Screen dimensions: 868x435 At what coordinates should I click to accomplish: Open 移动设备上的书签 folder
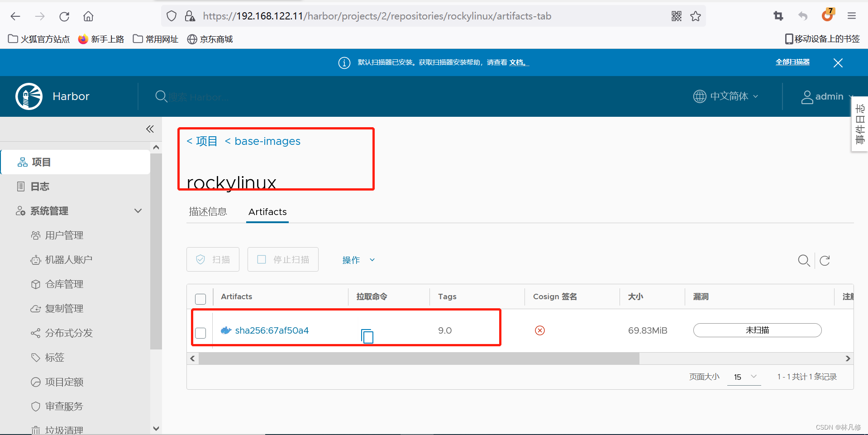(x=822, y=39)
